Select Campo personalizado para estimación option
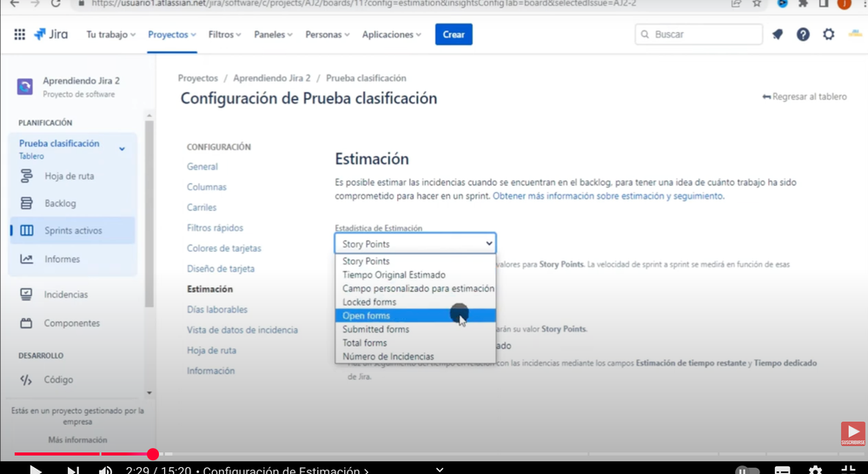This screenshot has height=474, width=868. (x=415, y=288)
